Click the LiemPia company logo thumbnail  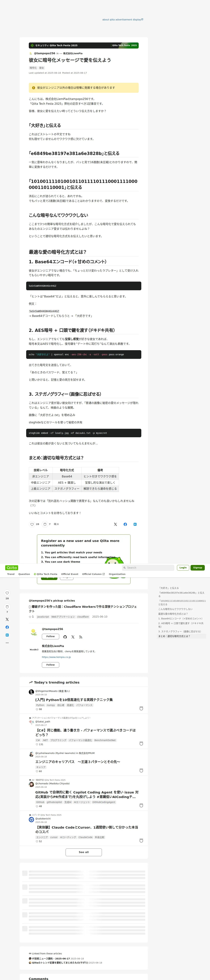pyautogui.click(x=34, y=650)
